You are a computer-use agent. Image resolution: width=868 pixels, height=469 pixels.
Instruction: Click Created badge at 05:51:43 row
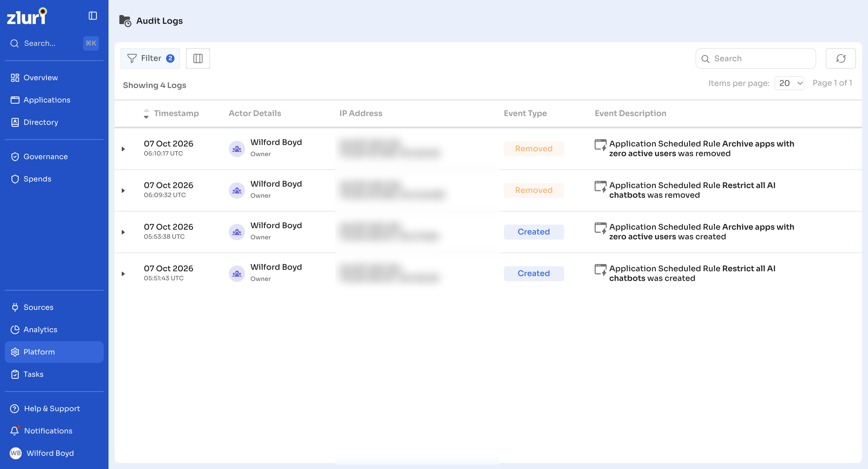click(x=533, y=273)
